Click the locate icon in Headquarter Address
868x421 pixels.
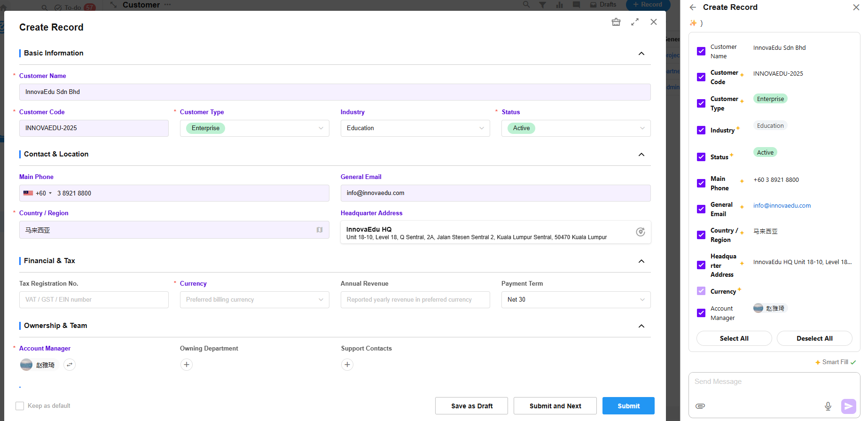coord(640,232)
